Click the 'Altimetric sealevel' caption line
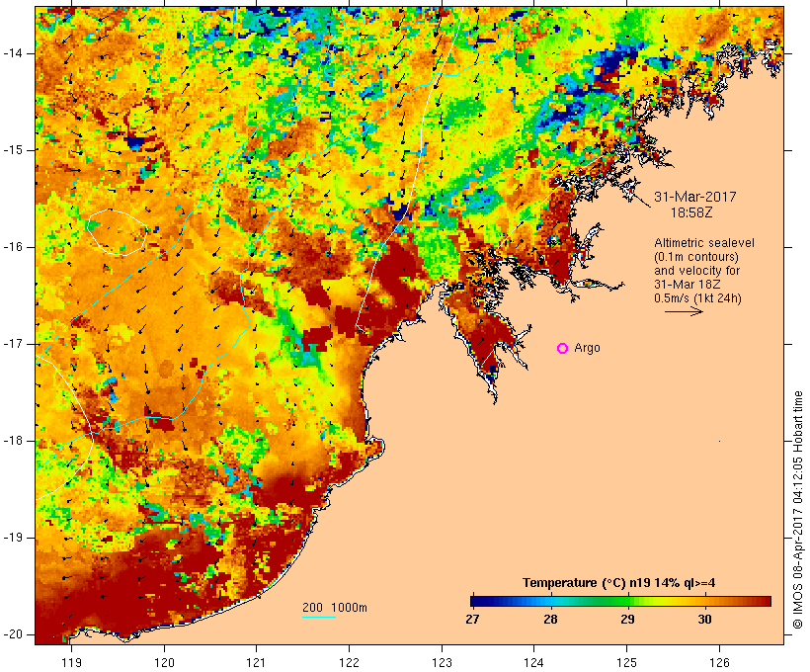 (x=704, y=243)
